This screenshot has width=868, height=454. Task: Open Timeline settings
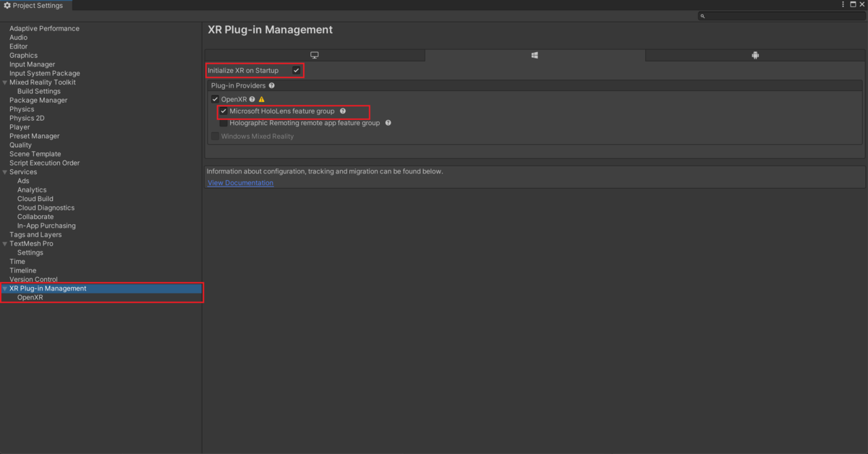(x=22, y=270)
